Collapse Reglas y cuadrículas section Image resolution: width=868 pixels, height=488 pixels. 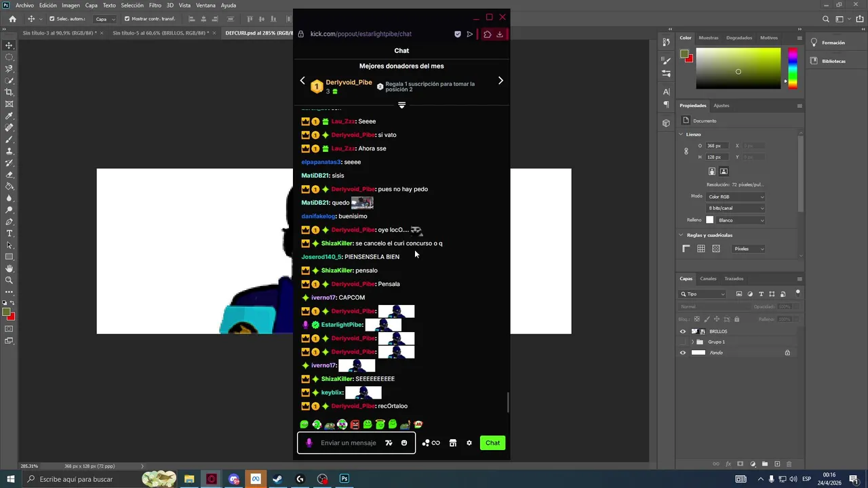click(x=681, y=235)
